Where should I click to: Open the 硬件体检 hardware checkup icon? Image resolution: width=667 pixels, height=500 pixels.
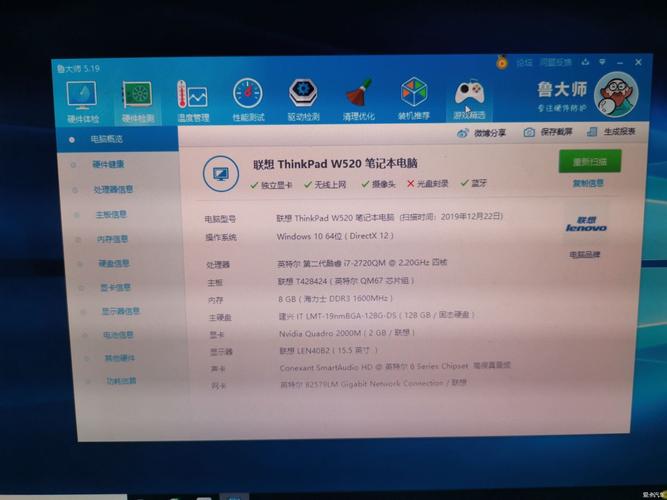pos(82,102)
